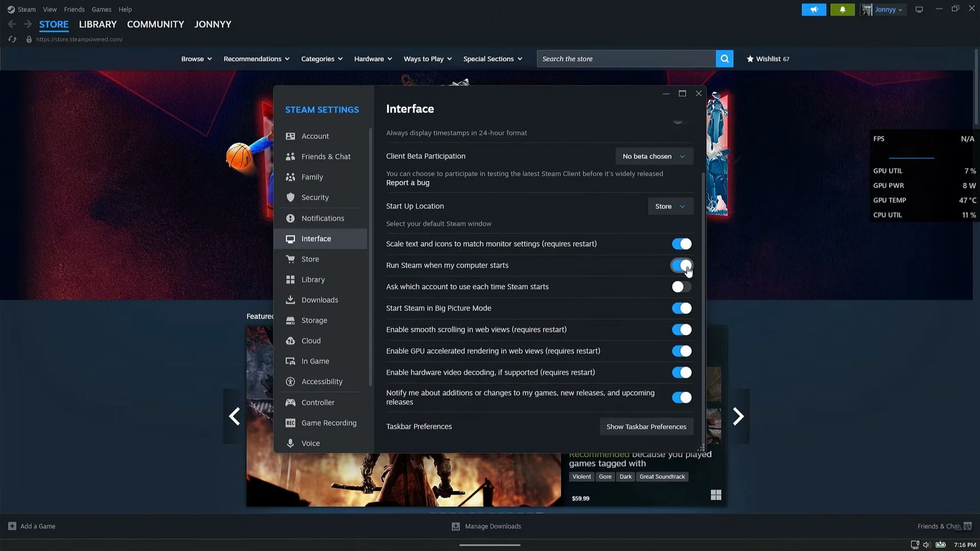
Task: Expand the Categories store menu
Action: pyautogui.click(x=322, y=59)
